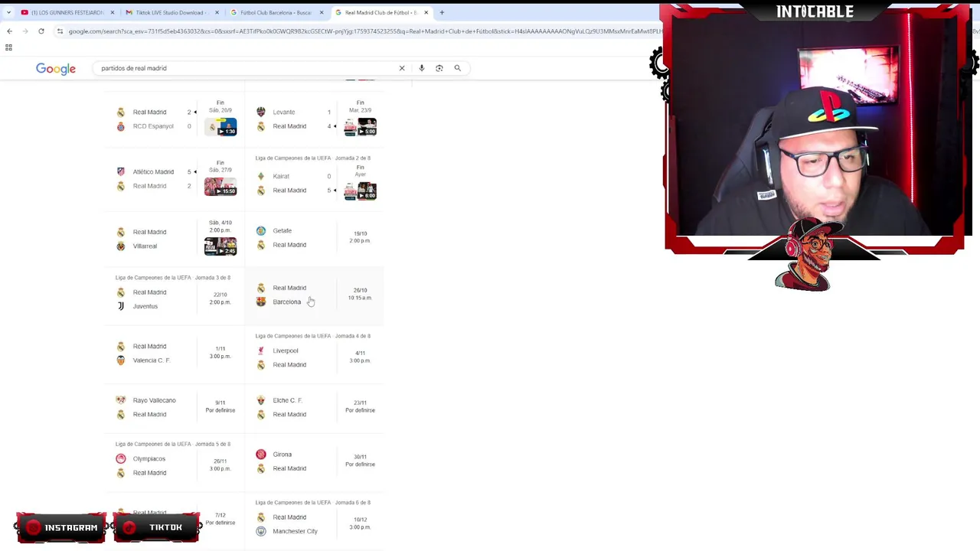The image size is (980, 551).
Task: Click the Barcelona crest icon
Action: click(261, 302)
